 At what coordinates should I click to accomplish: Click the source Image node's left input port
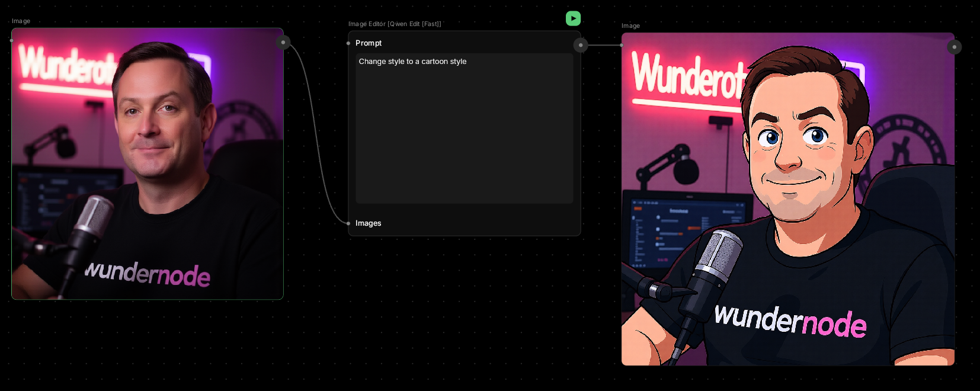coord(12,40)
